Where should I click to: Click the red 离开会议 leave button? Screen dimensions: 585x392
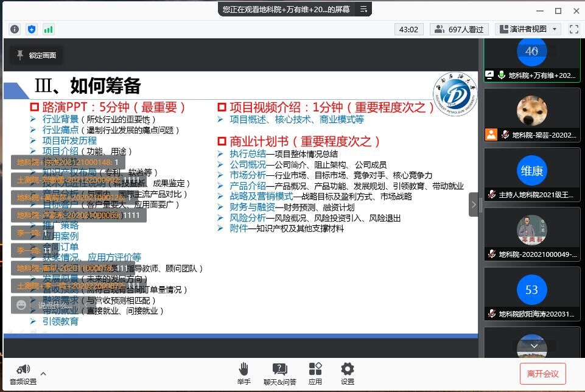pyautogui.click(x=542, y=373)
